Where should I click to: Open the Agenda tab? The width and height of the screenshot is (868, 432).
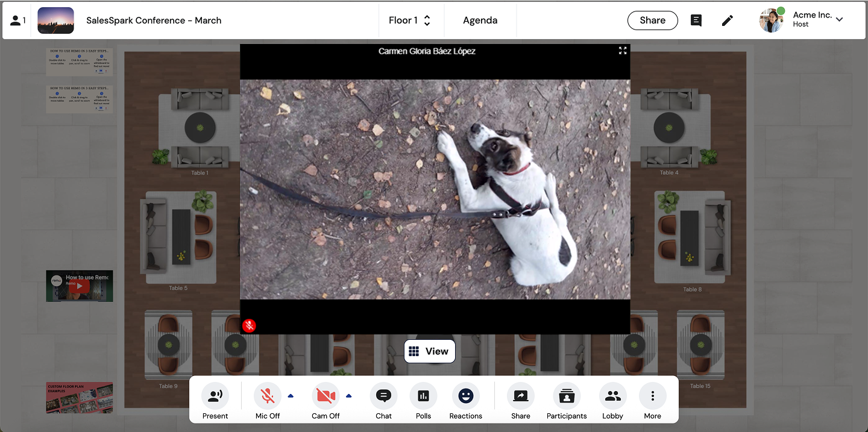480,20
